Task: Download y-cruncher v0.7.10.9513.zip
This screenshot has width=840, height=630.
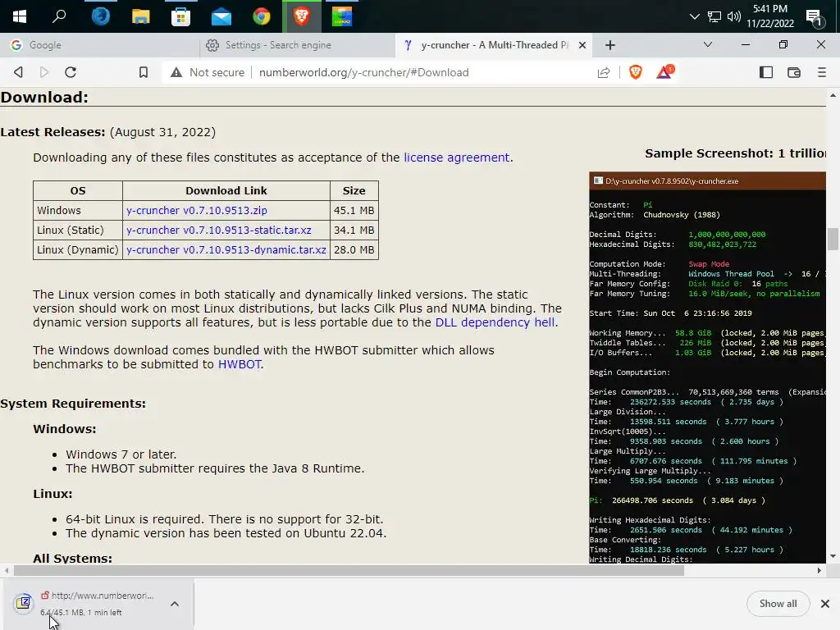Action: click(x=197, y=211)
